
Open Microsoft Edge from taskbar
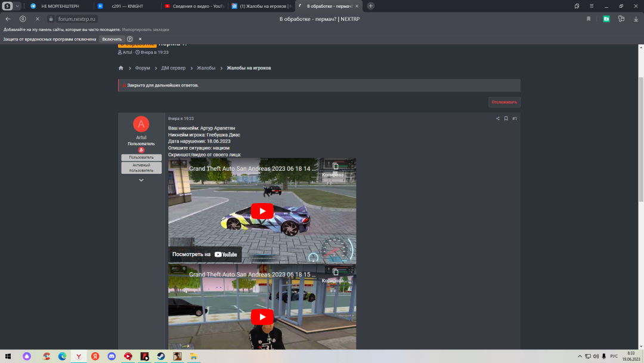pos(62,356)
